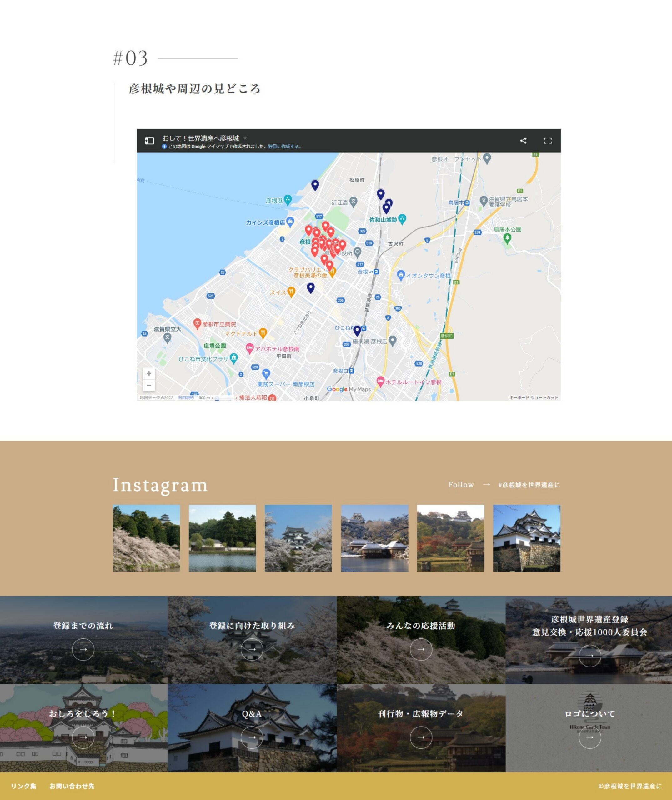Open first Instagram cherry blossom photo
Image resolution: width=672 pixels, height=800 pixels.
point(146,538)
